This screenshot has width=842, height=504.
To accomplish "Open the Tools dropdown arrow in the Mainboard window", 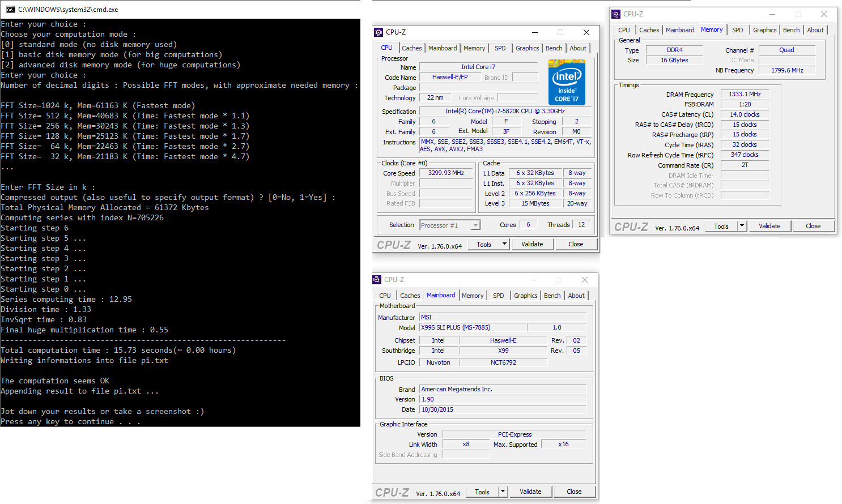I will [x=503, y=492].
